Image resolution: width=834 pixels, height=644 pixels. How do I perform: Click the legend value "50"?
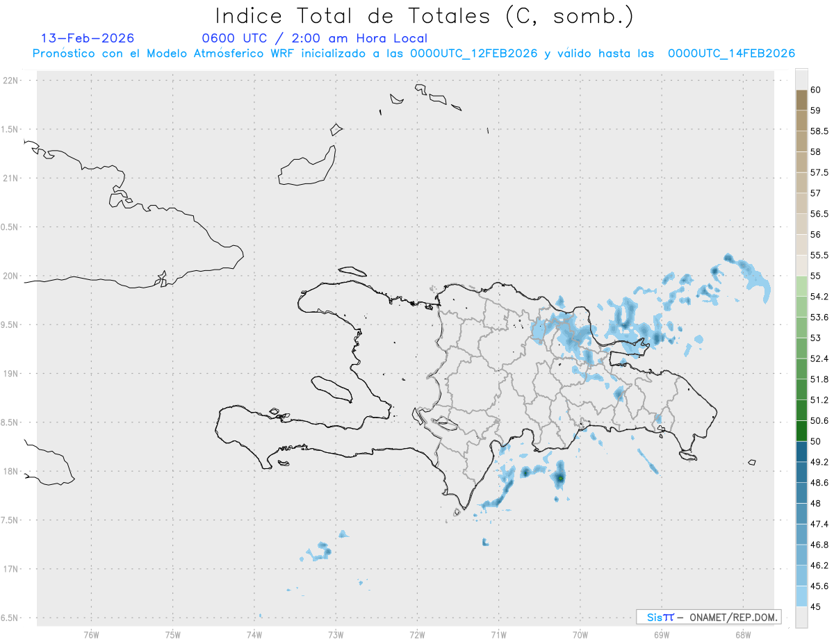tap(815, 441)
